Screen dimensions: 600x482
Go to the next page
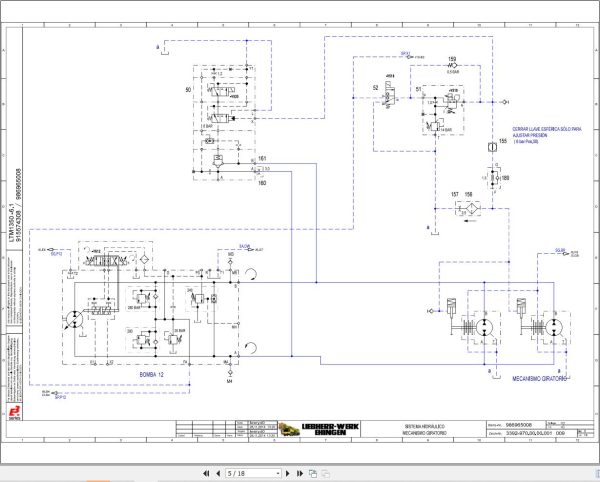[288, 474]
